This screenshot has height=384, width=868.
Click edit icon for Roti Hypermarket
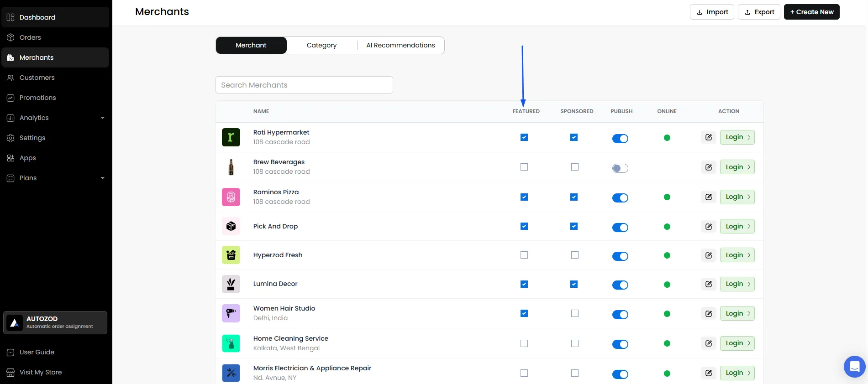pos(709,137)
